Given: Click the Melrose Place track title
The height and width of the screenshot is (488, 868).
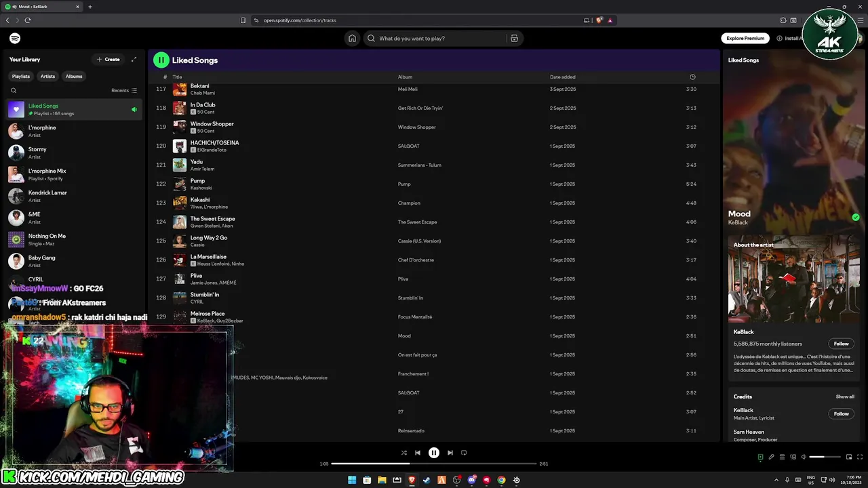Looking at the screenshot, I should 208,314.
